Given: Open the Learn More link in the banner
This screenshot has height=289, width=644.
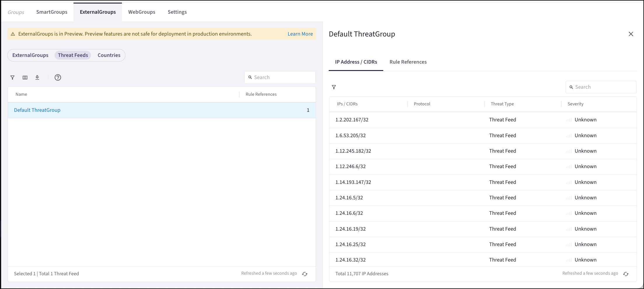Looking at the screenshot, I should [300, 34].
